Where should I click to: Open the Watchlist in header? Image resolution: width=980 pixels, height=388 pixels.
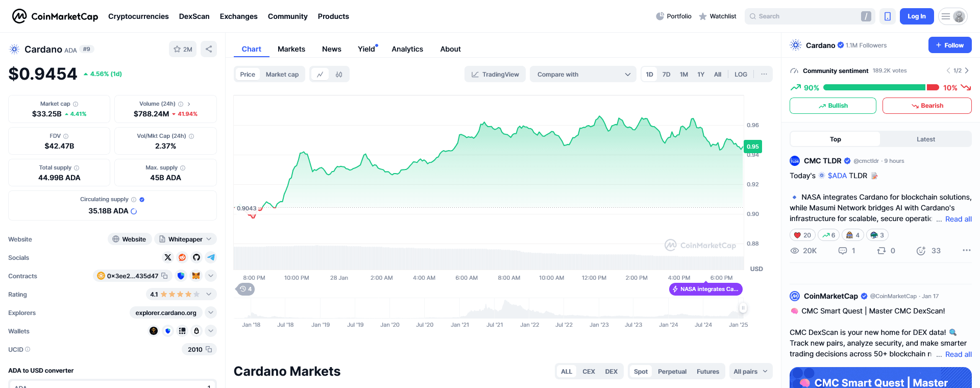click(x=718, y=16)
